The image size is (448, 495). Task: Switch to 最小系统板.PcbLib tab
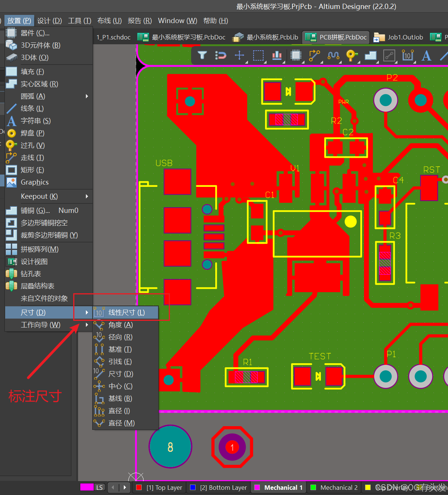(265, 37)
